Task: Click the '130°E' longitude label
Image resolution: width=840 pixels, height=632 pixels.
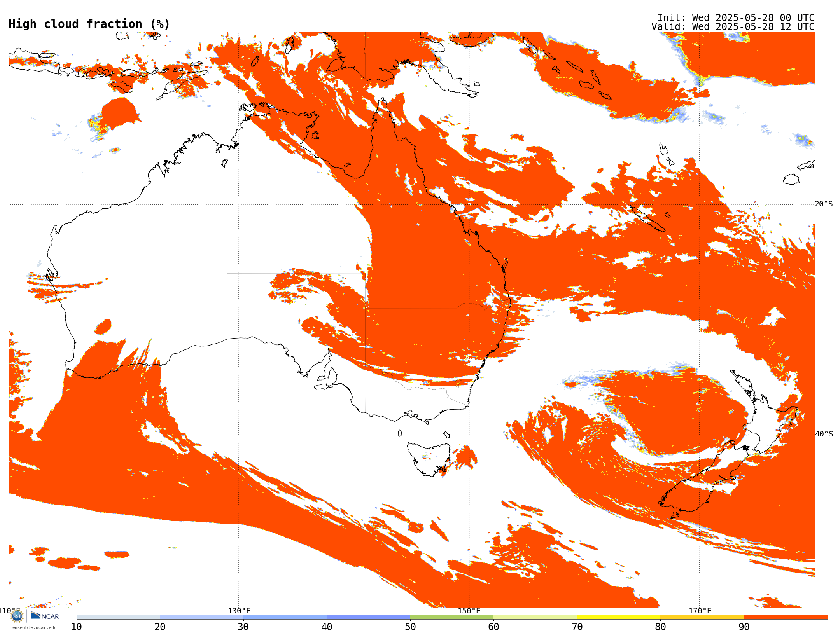Action: click(239, 611)
